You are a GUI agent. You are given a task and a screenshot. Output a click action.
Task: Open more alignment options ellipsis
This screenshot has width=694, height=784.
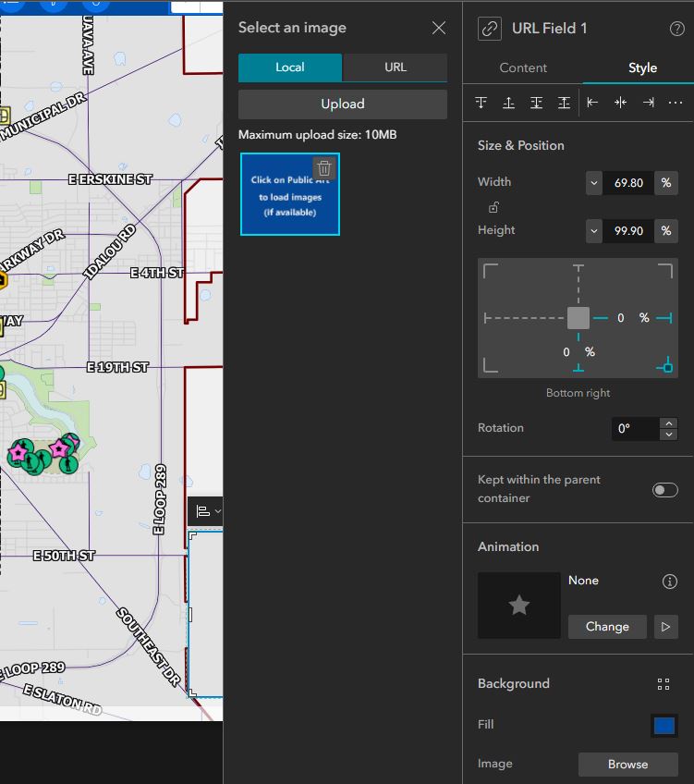(675, 103)
